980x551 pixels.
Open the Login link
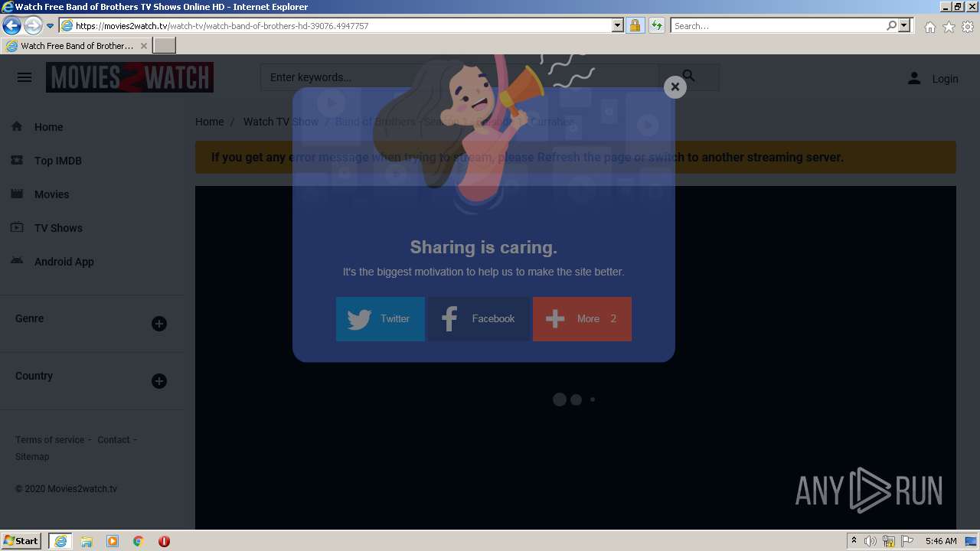click(945, 78)
